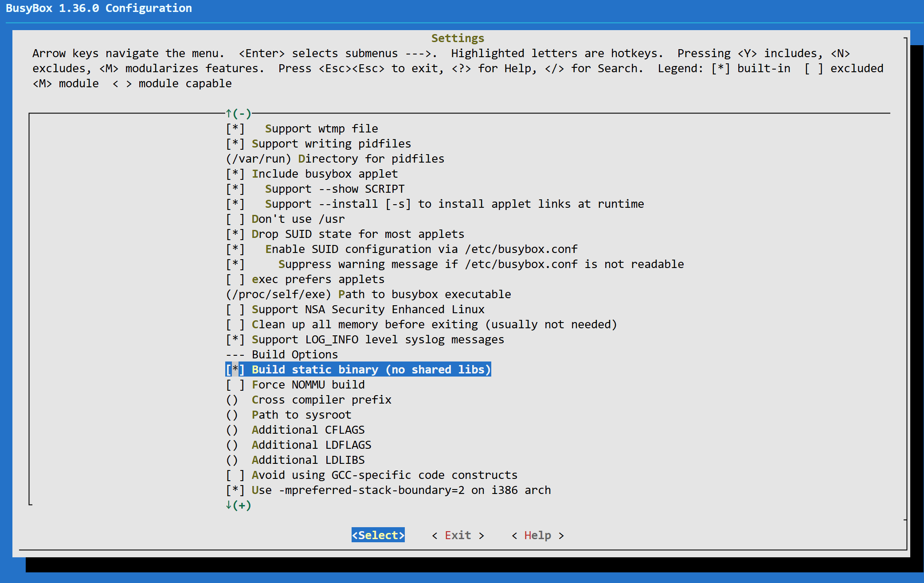Enable the Don't use /usr option
This screenshot has width=924, height=583.
coord(285,219)
